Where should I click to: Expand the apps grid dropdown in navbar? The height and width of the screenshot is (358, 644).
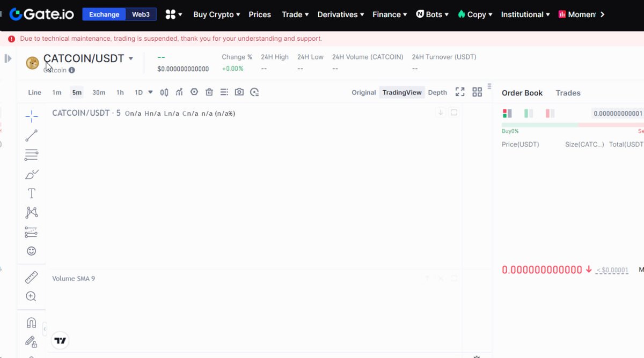pyautogui.click(x=174, y=14)
